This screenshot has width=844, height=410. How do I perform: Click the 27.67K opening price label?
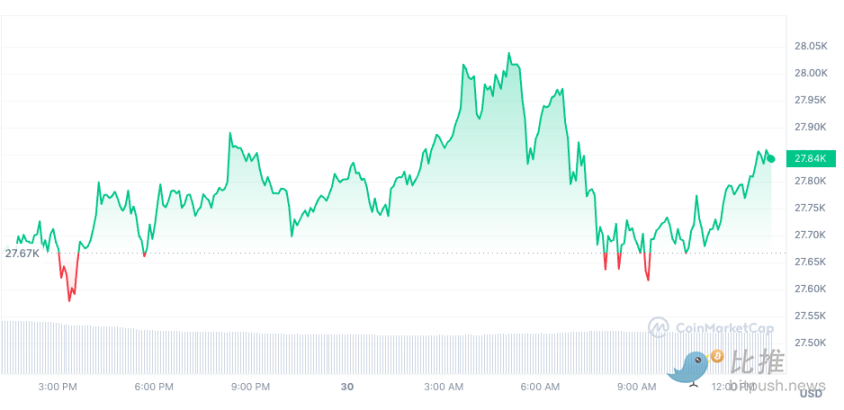pyautogui.click(x=22, y=253)
